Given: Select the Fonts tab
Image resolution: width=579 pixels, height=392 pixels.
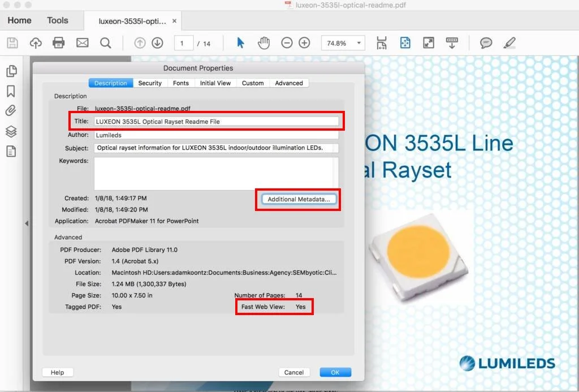Looking at the screenshot, I should click(x=181, y=83).
